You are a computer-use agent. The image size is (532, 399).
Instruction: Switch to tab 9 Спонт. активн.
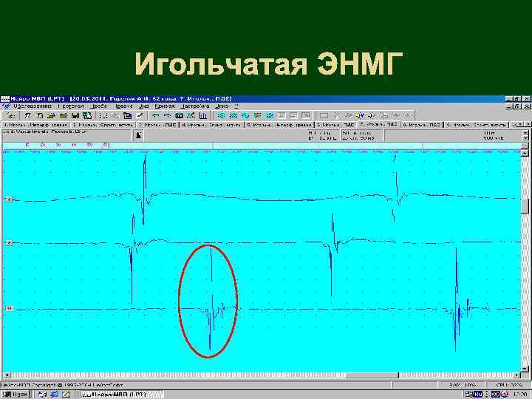(x=477, y=125)
